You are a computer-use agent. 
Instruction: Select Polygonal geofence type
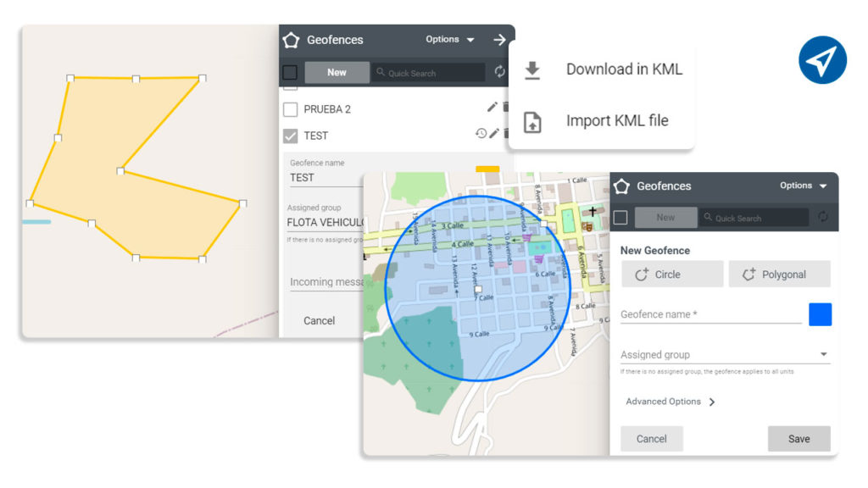pyautogui.click(x=780, y=274)
